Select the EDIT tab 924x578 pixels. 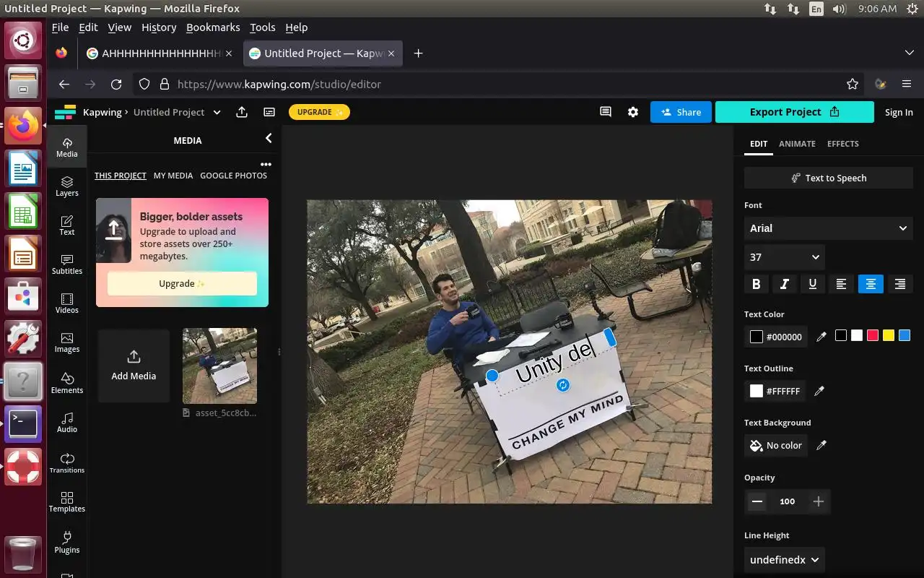pyautogui.click(x=758, y=144)
